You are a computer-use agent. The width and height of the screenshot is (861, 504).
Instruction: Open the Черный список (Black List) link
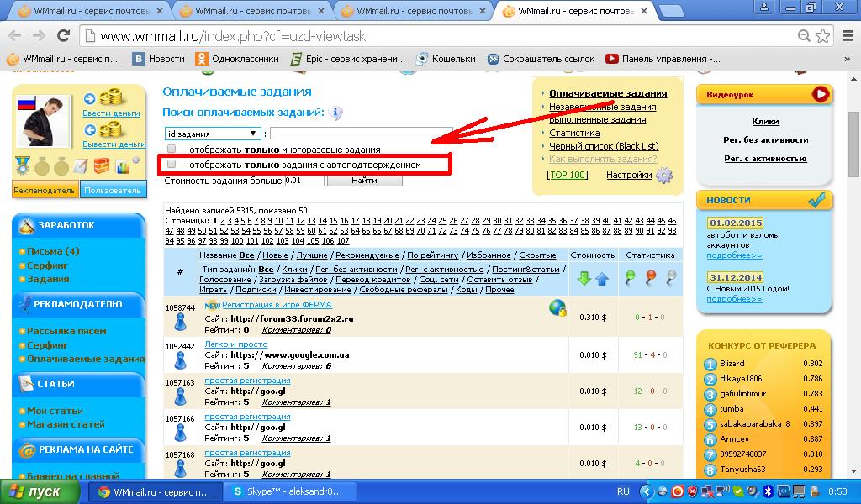tap(603, 146)
